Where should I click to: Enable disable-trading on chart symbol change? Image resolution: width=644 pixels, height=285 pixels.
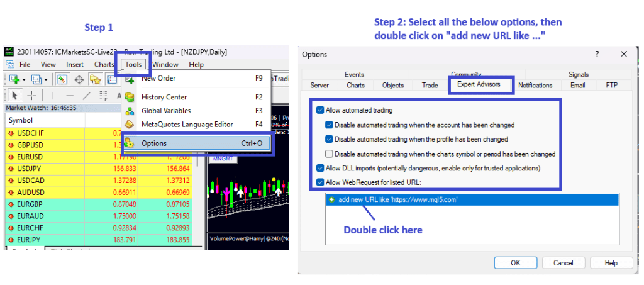point(330,154)
